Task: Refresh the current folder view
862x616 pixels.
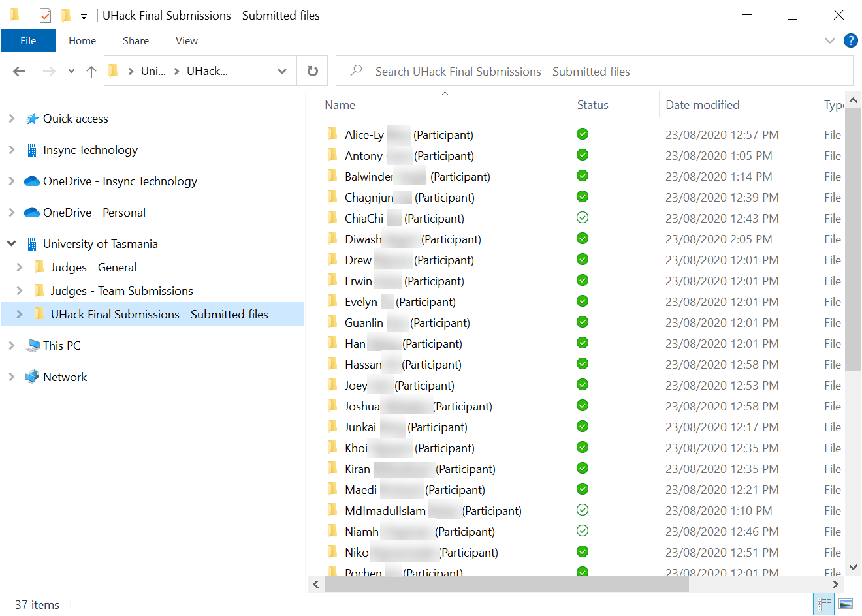Action: 313,71
